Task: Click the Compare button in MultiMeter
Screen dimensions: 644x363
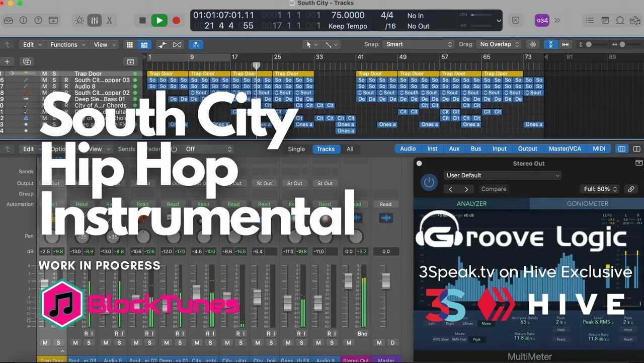Action: tap(494, 189)
